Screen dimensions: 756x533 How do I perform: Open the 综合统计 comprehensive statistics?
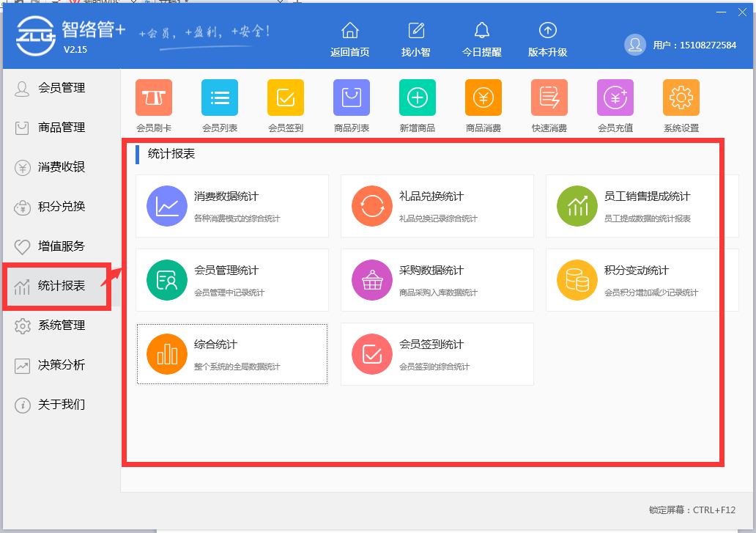click(x=231, y=354)
